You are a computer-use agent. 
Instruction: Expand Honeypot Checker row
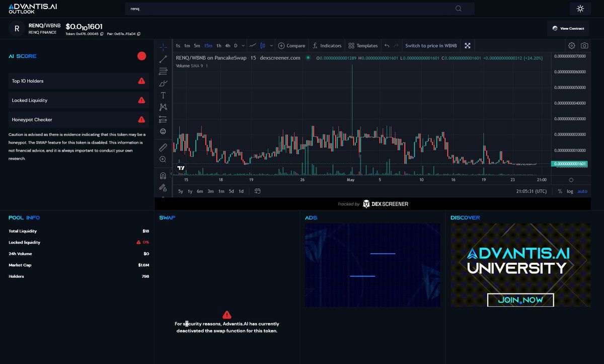pyautogui.click(x=79, y=119)
